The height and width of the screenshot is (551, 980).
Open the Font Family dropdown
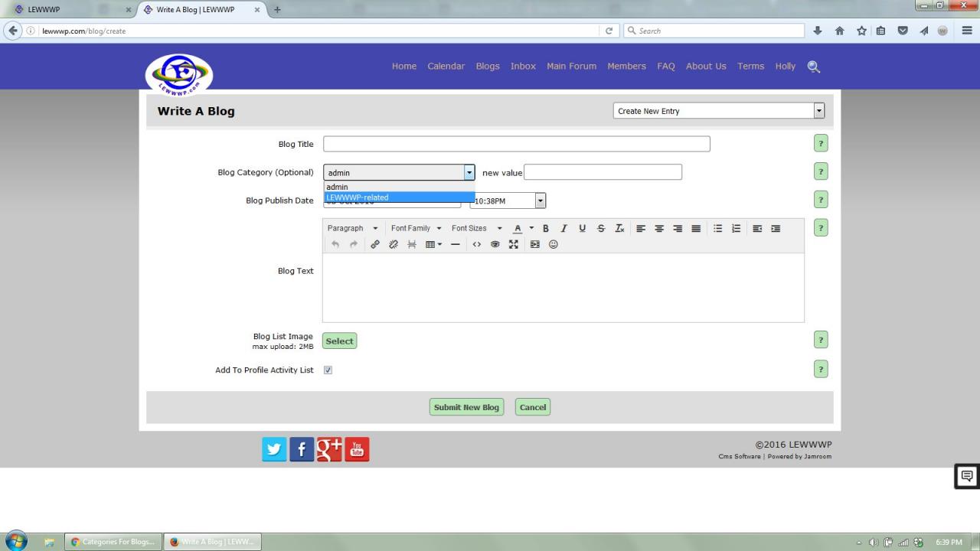coord(416,228)
